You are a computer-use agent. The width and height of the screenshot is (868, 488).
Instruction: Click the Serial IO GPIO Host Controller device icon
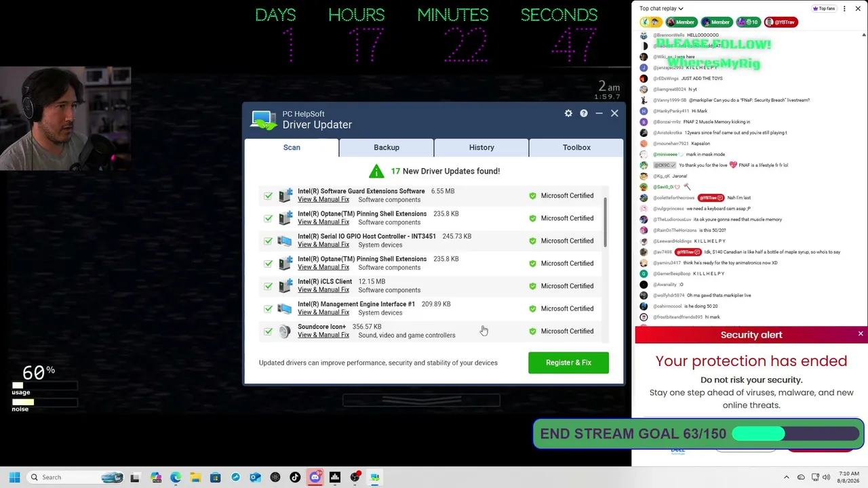click(285, 241)
